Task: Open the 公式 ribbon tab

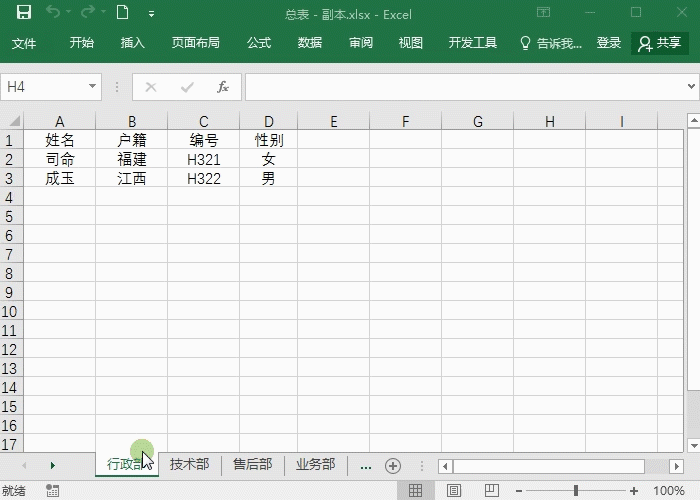Action: 259,43
